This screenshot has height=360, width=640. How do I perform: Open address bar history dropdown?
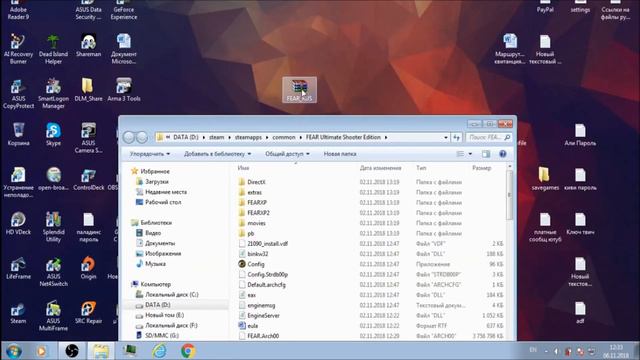(x=446, y=138)
